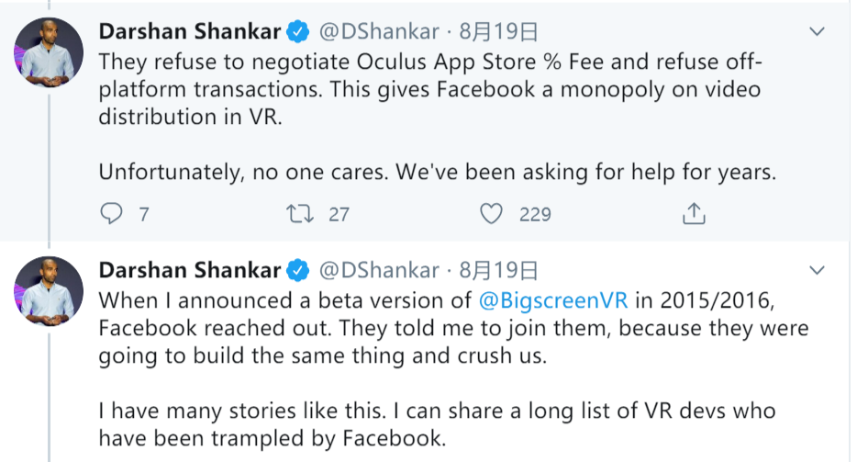868x462 pixels.
Task: Click the like count of 229
Action: pyautogui.click(x=535, y=214)
